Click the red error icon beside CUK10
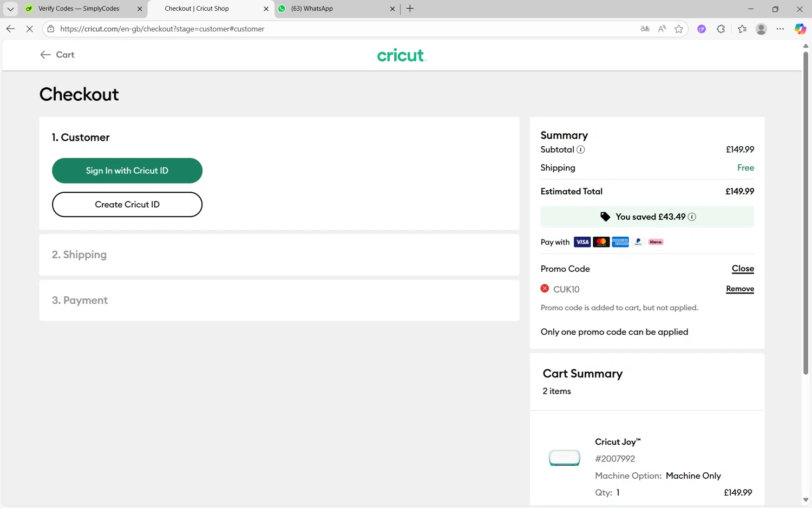Screen dimensions: 812x508 [x=545, y=289]
